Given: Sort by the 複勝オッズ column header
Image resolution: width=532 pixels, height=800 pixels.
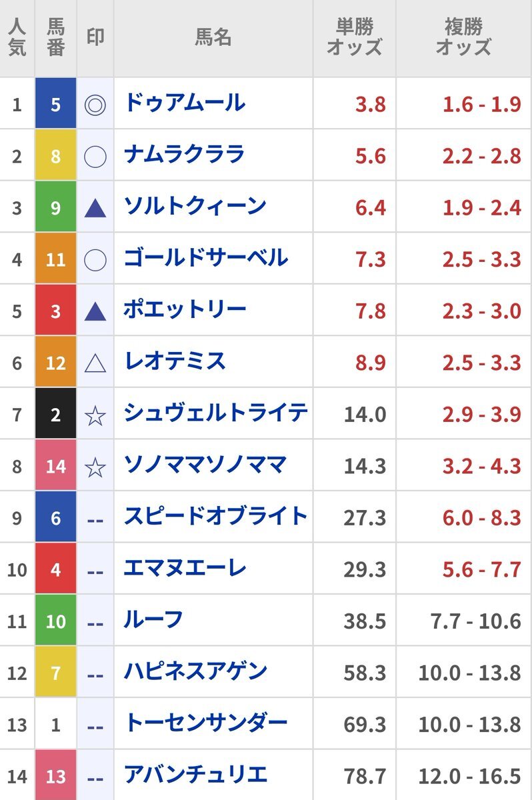Looking at the screenshot, I should [x=464, y=37].
